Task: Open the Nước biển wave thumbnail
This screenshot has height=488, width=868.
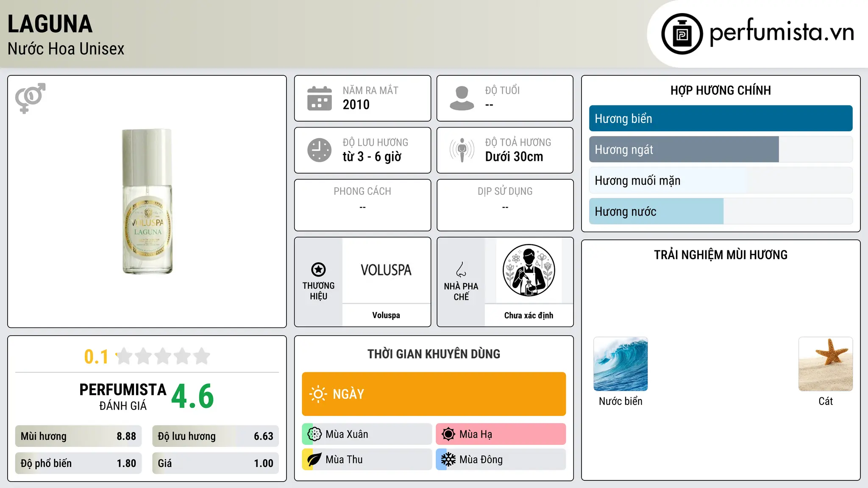Action: pos(620,364)
